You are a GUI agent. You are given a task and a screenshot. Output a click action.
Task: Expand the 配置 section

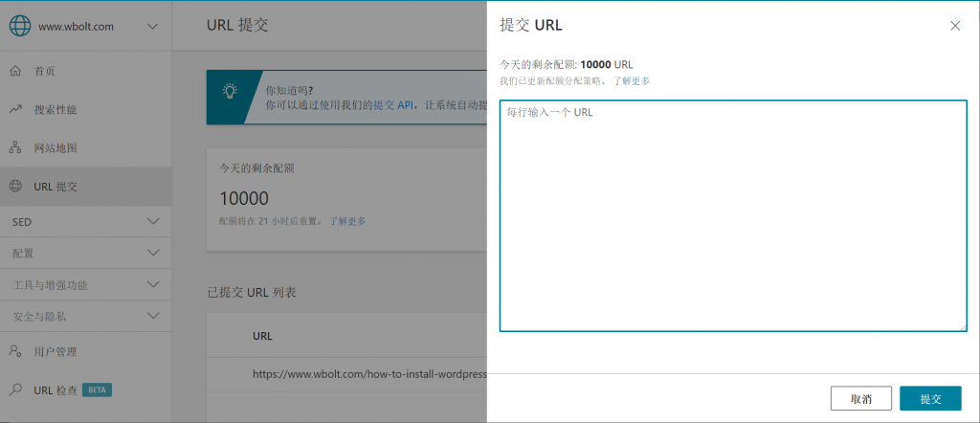153,254
